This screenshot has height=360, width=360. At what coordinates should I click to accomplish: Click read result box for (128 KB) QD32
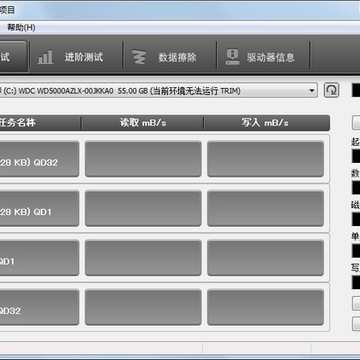pos(143,159)
